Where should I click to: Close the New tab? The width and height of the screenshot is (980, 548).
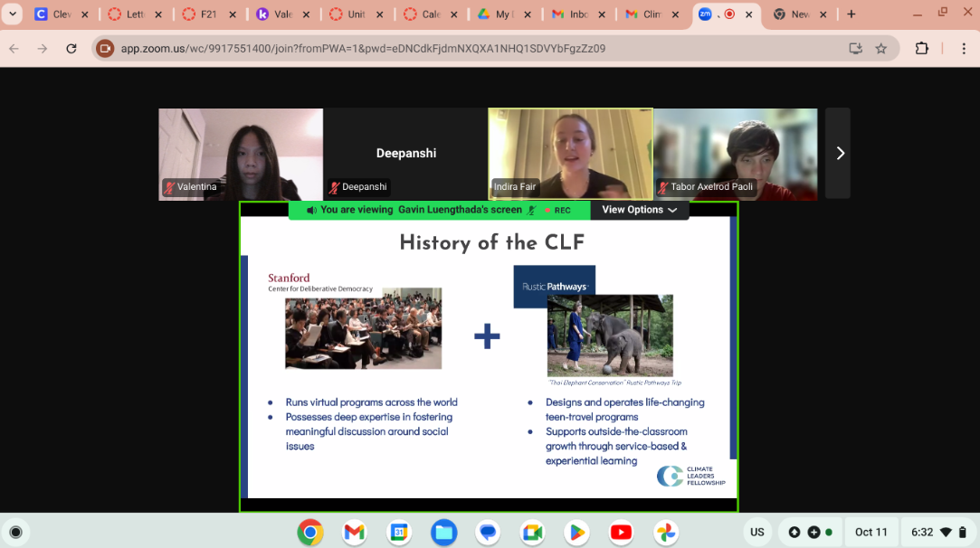coord(823,14)
